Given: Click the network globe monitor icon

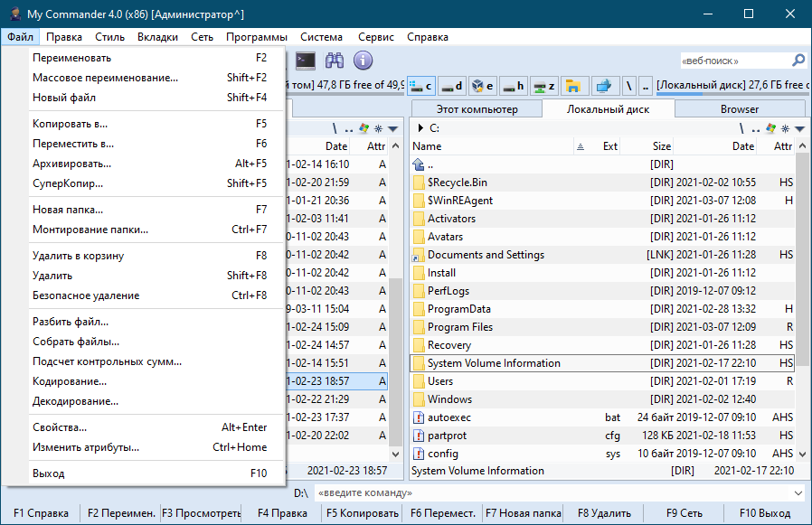Looking at the screenshot, I should (604, 86).
